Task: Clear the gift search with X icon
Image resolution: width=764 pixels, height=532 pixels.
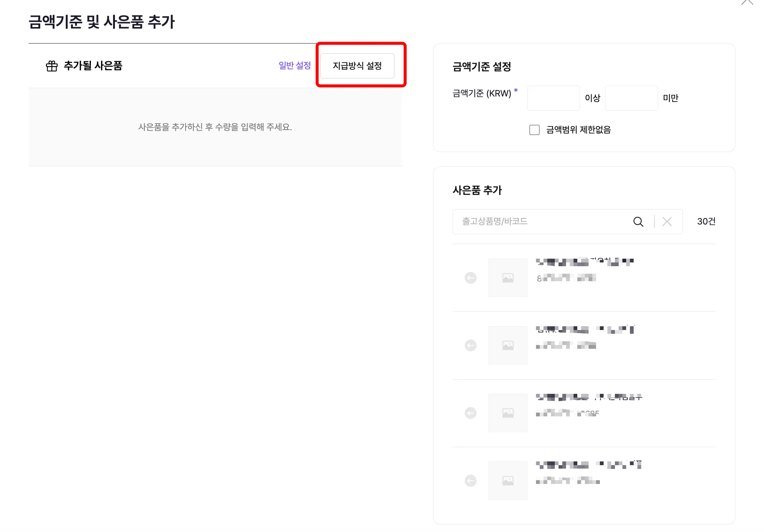Action: (667, 222)
